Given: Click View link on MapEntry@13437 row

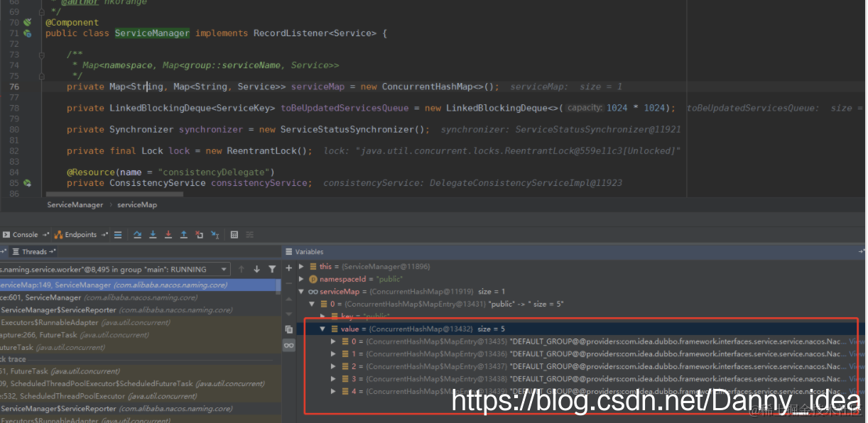Looking at the screenshot, I should tap(857, 366).
